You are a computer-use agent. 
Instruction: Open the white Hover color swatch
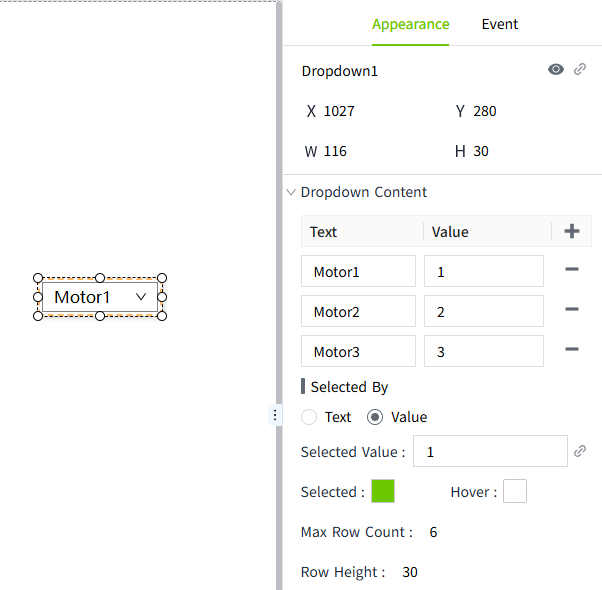coord(515,491)
